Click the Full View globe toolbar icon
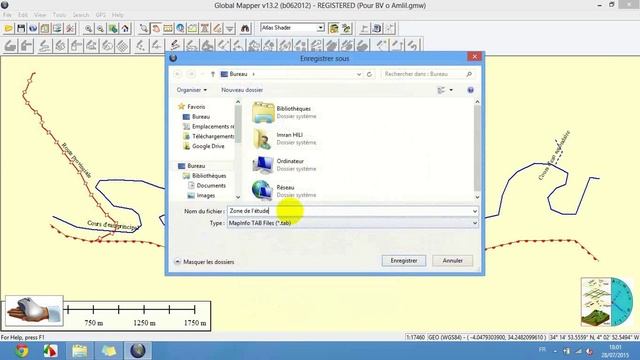This screenshot has width=640, height=360. (x=113, y=28)
